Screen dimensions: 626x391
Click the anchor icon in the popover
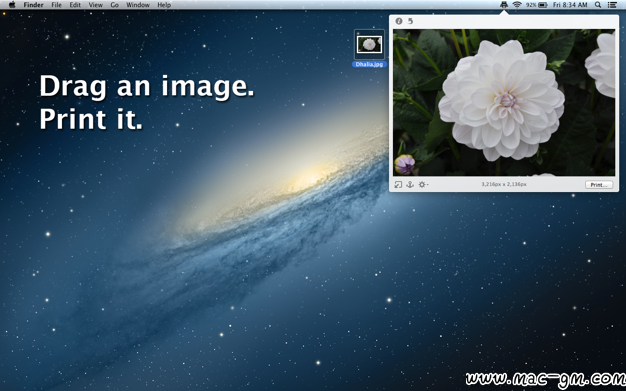[410, 185]
